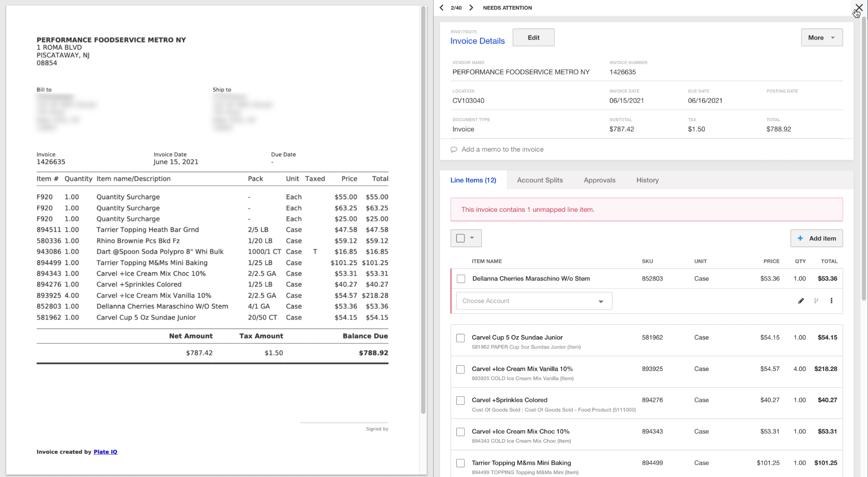Click the invoice date 06/15/2021
Screen dimensions: 868x477
click(x=626, y=100)
